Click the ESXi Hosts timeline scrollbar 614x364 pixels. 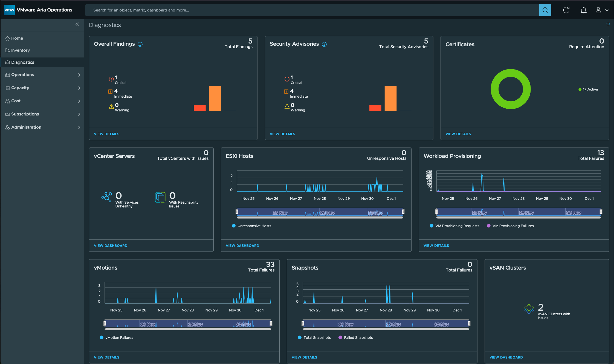coord(320,218)
